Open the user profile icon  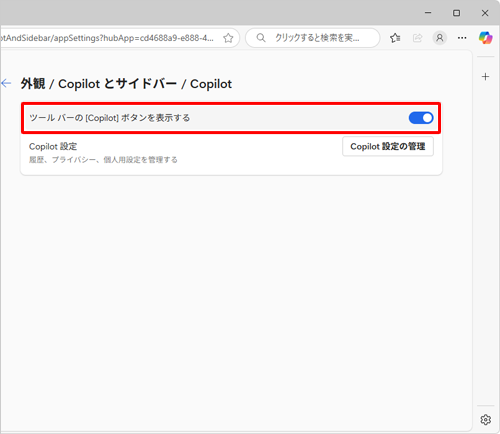click(x=440, y=38)
